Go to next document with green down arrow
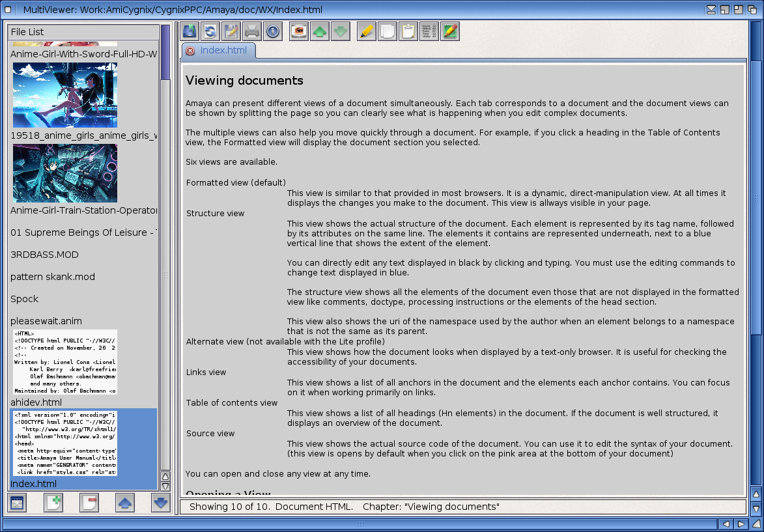The height and width of the screenshot is (532, 764). click(x=341, y=32)
